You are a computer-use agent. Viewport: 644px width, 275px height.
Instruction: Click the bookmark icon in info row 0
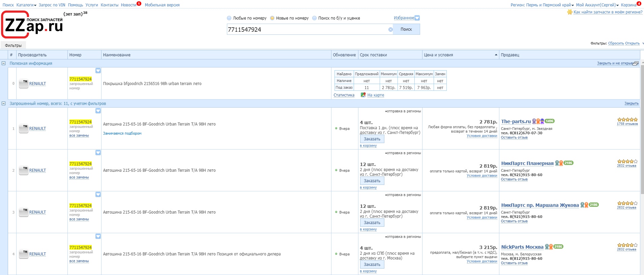(x=98, y=71)
